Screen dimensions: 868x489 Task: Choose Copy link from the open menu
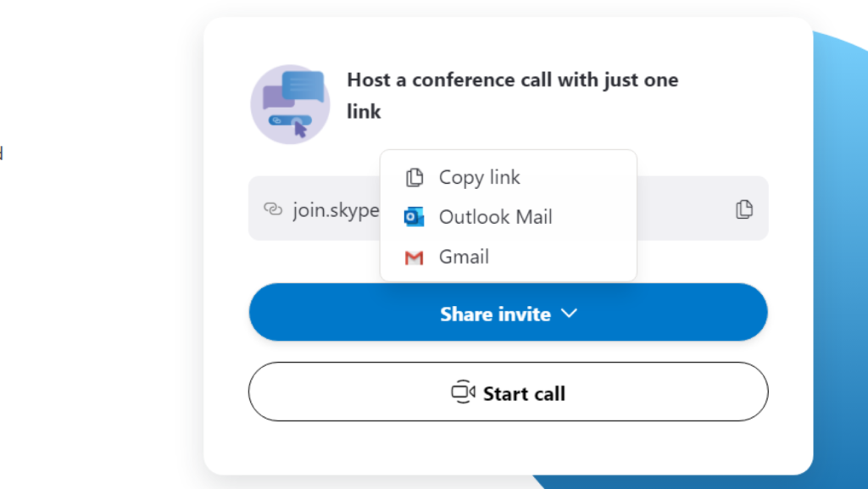pyautogui.click(x=479, y=177)
